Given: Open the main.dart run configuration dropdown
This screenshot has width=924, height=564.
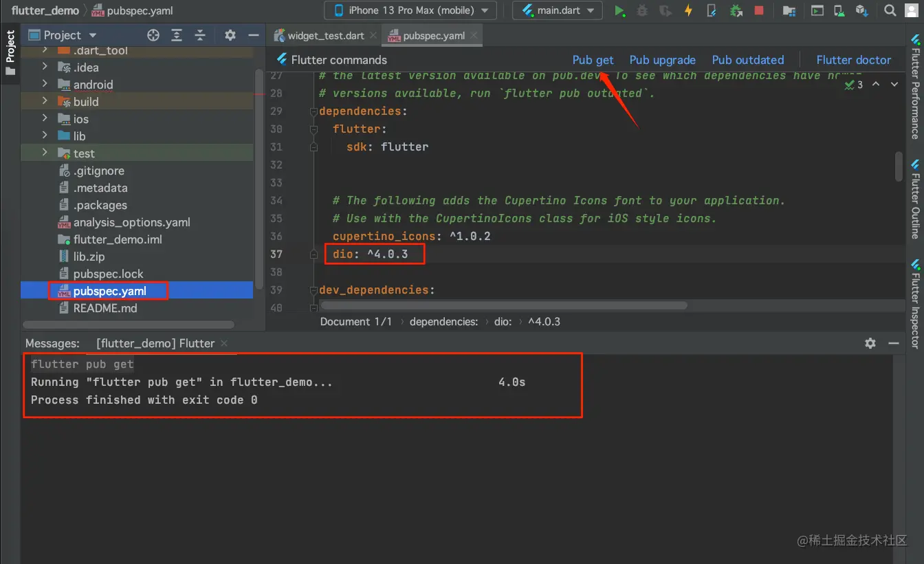Looking at the screenshot, I should [x=557, y=10].
